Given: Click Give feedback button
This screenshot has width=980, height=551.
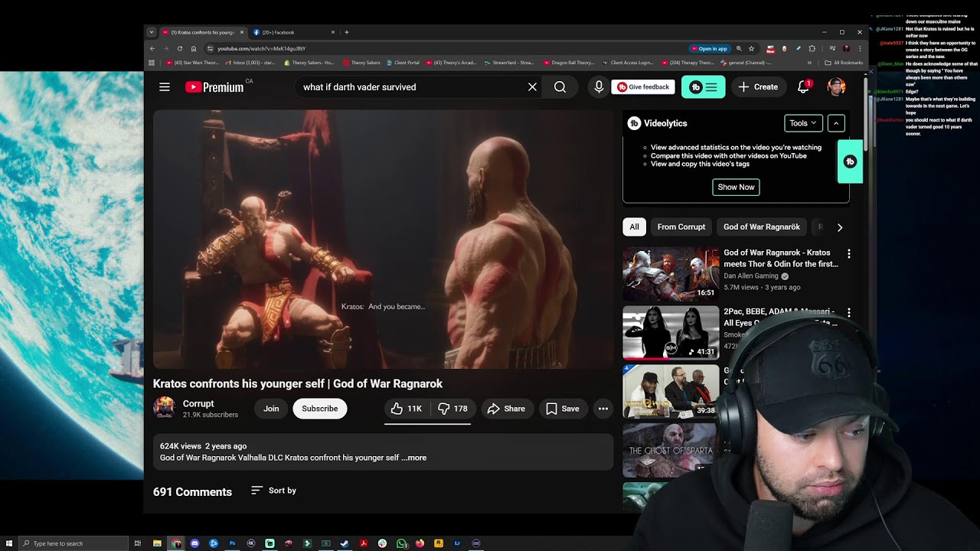Looking at the screenshot, I should [643, 87].
